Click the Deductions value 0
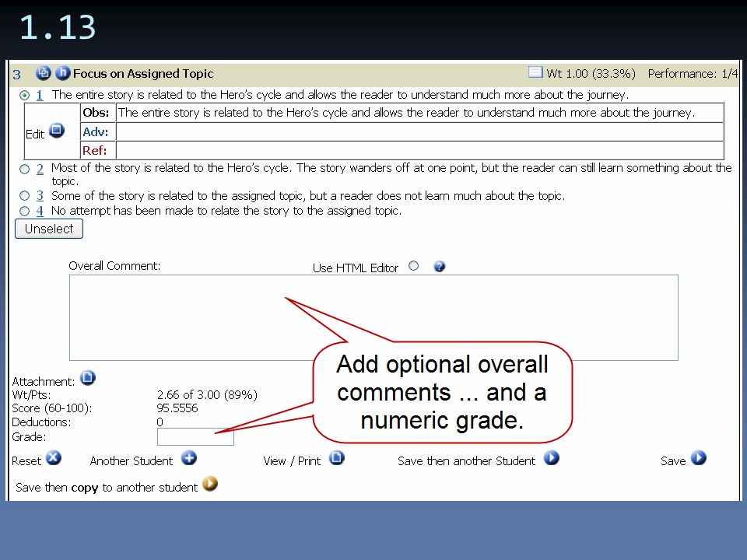 [160, 422]
